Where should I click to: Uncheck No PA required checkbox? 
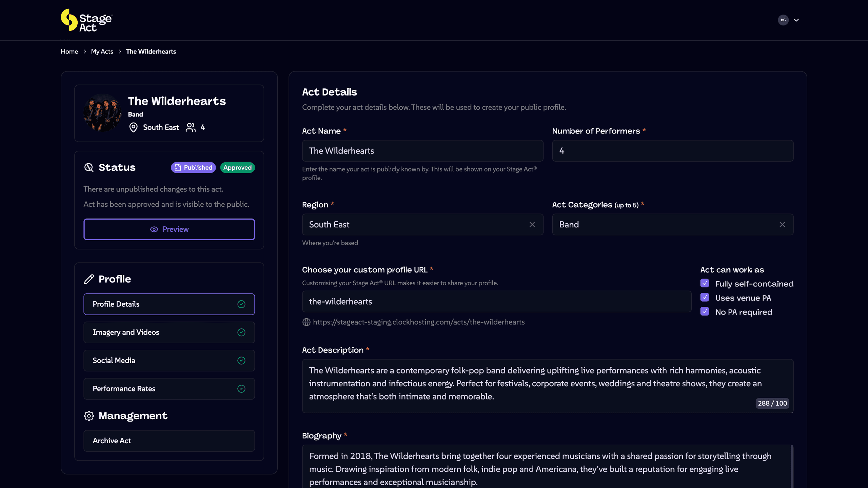tap(705, 312)
